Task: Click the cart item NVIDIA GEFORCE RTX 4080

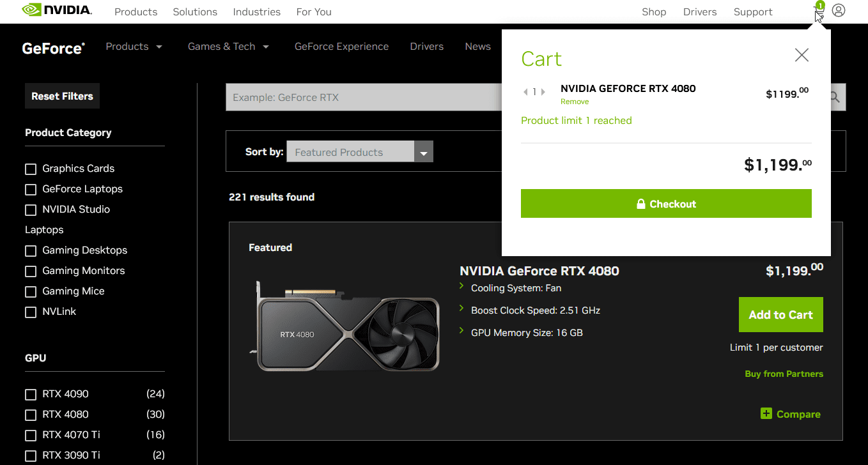Action: [628, 88]
